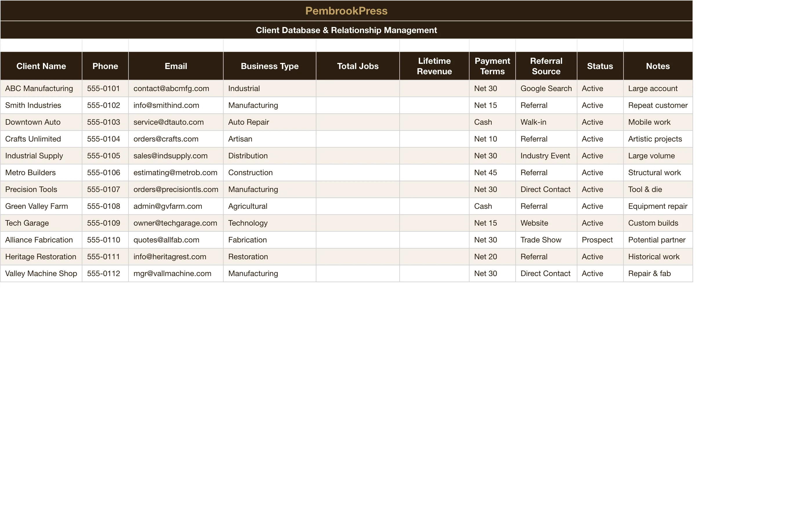This screenshot has height=522, width=812.
Task: Select the Status column header
Action: [600, 66]
